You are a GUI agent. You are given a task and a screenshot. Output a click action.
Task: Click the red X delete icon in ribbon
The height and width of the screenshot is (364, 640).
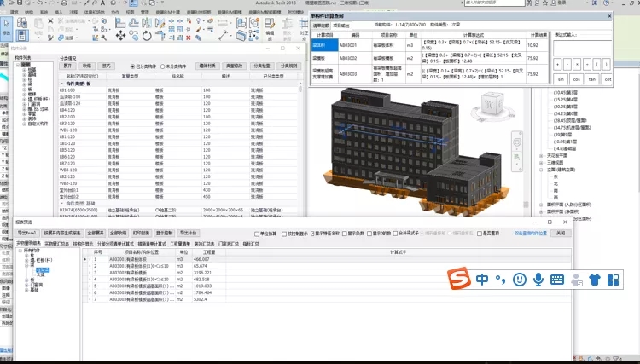click(189, 38)
